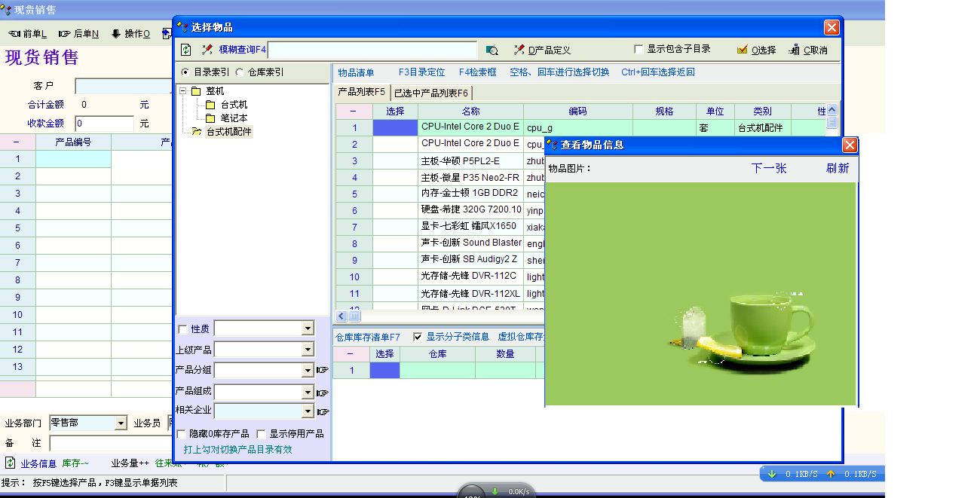Open the 性质 dropdown list
Image resolution: width=980 pixels, height=498 pixels.
[x=307, y=329]
